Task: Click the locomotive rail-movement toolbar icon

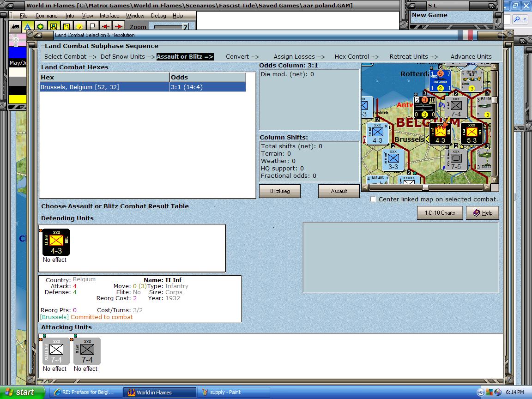Action: click(x=15, y=26)
